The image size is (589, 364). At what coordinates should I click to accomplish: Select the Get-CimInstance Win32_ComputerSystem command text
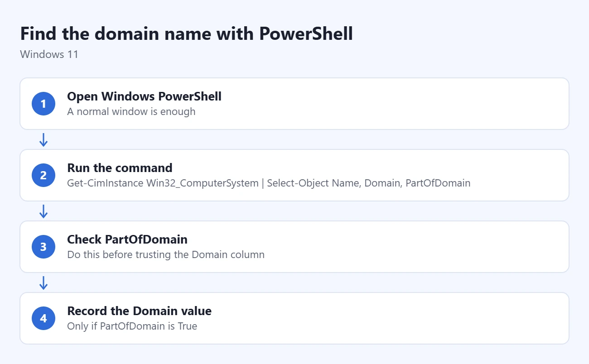tap(269, 183)
